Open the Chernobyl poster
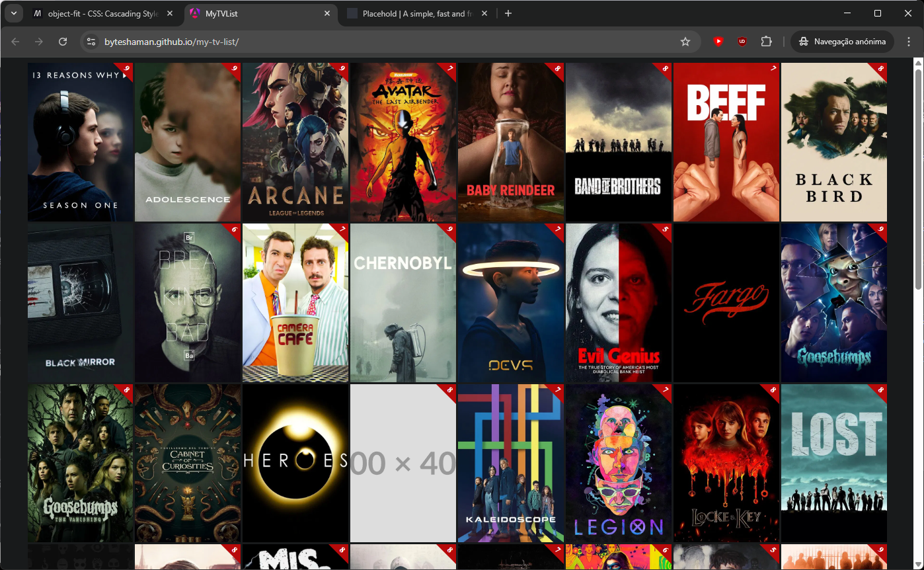 (x=403, y=303)
